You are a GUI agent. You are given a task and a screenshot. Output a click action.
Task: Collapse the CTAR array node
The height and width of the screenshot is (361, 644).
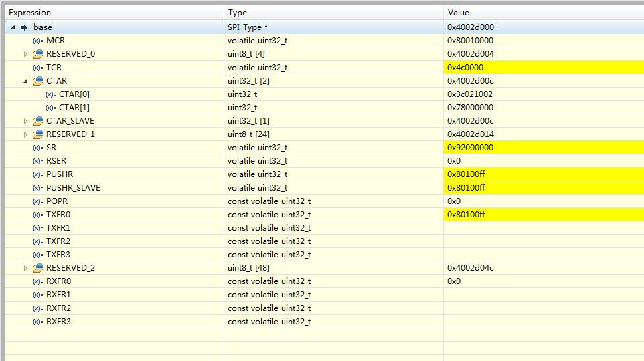(x=25, y=81)
